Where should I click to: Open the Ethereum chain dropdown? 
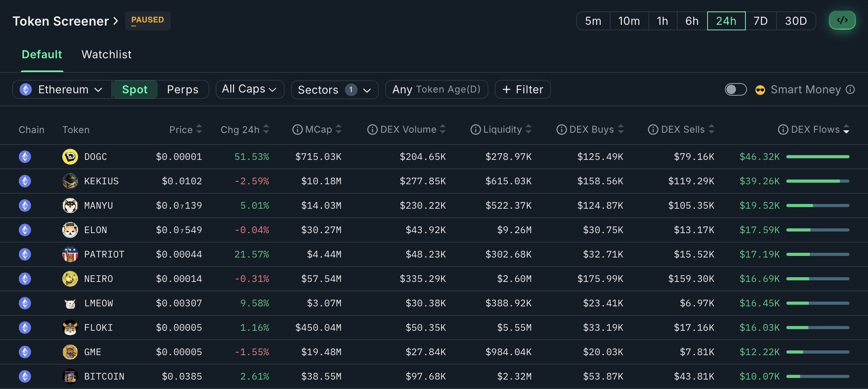(x=62, y=89)
